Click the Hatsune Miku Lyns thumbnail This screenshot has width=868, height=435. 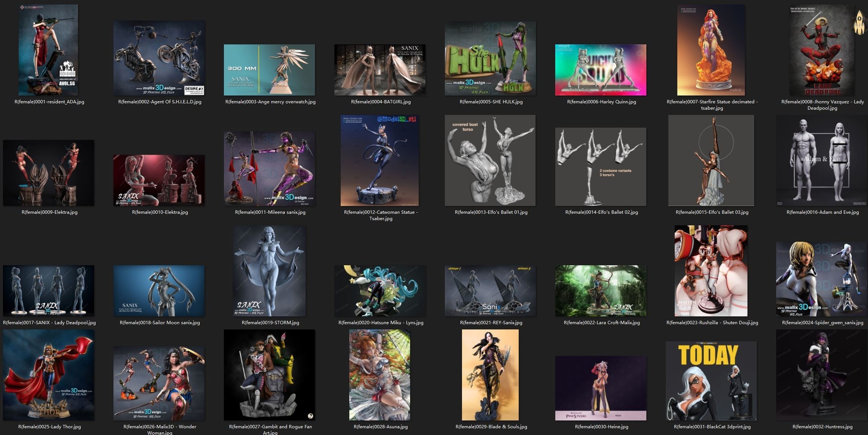click(380, 290)
